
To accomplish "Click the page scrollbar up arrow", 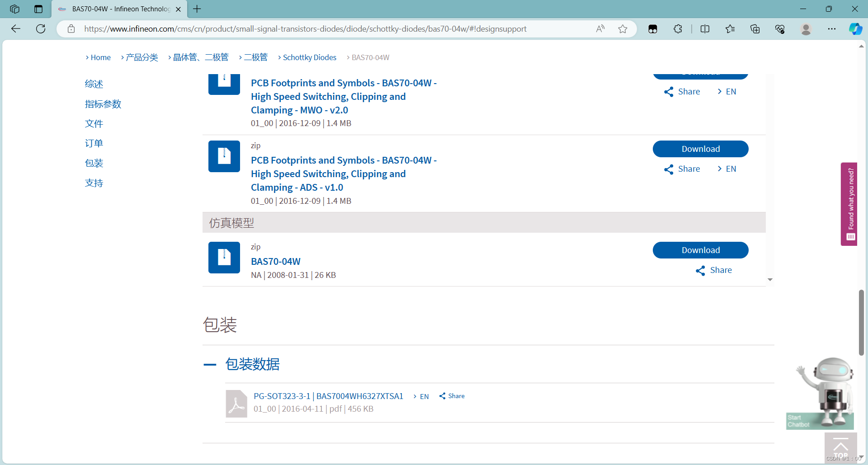I will coord(861,46).
